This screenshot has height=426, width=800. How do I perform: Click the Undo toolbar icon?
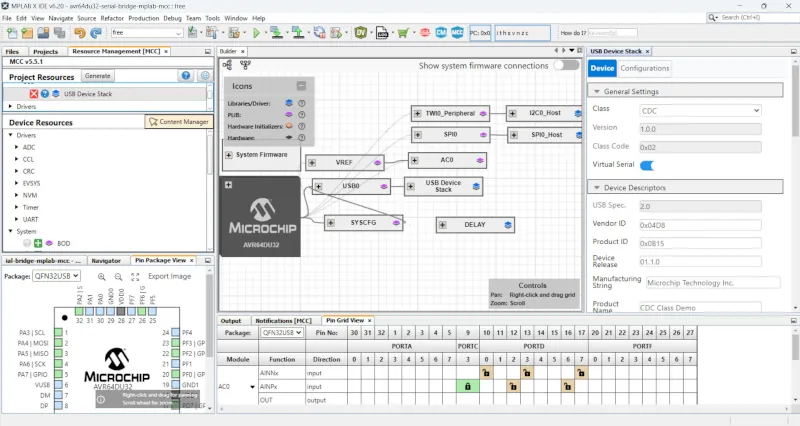point(80,33)
